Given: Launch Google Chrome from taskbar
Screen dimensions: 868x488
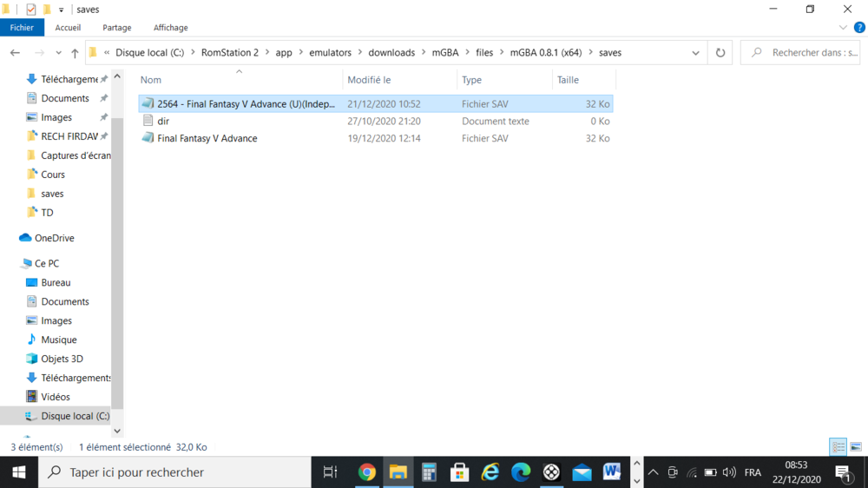Looking at the screenshot, I should 366,472.
